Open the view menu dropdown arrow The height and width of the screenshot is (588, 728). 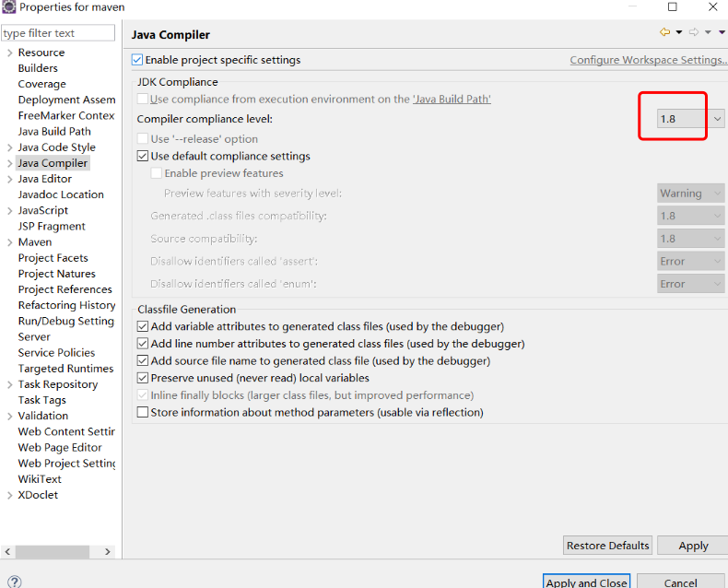coord(722,32)
